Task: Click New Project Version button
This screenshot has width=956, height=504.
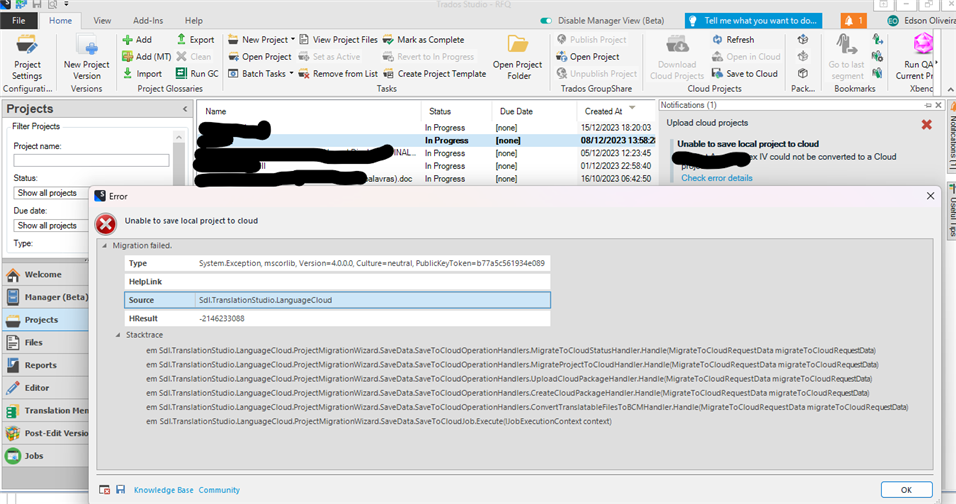Action: pos(87,57)
